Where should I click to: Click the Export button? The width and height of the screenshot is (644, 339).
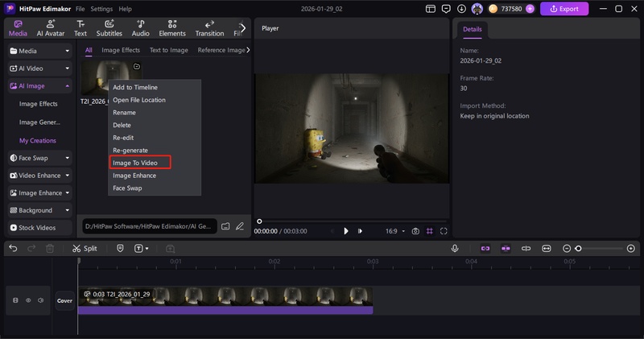pyautogui.click(x=564, y=9)
